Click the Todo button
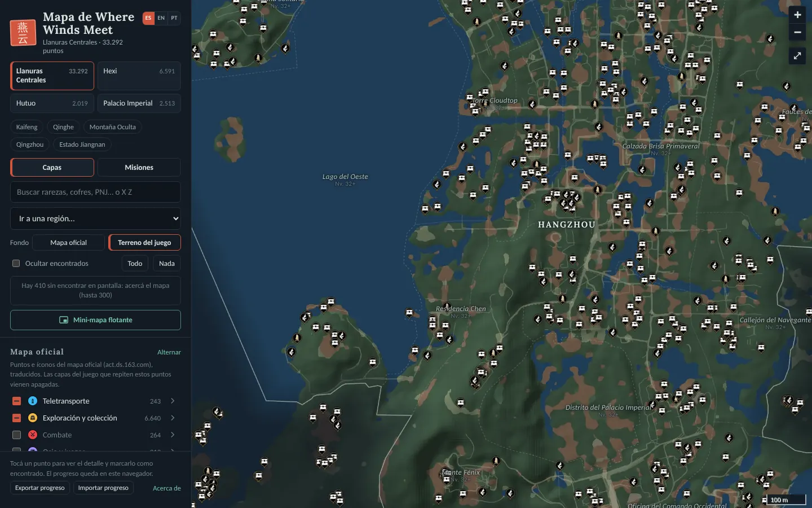Screen dimensions: 812x508 click(135, 264)
